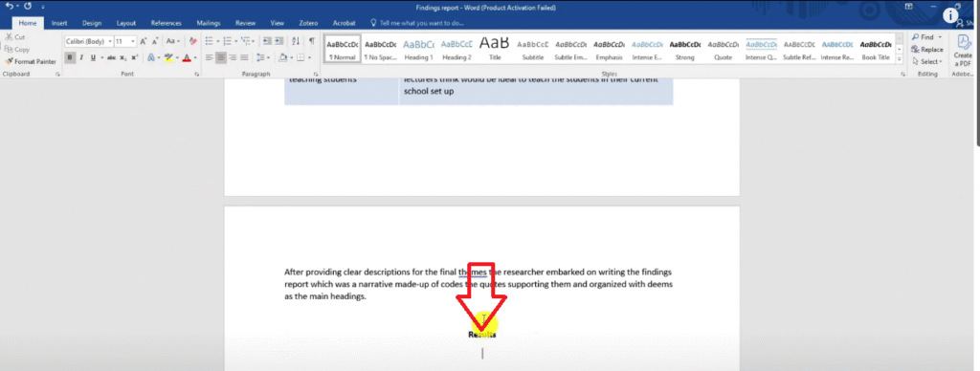Toggle Strikethrough formatting

[111, 57]
